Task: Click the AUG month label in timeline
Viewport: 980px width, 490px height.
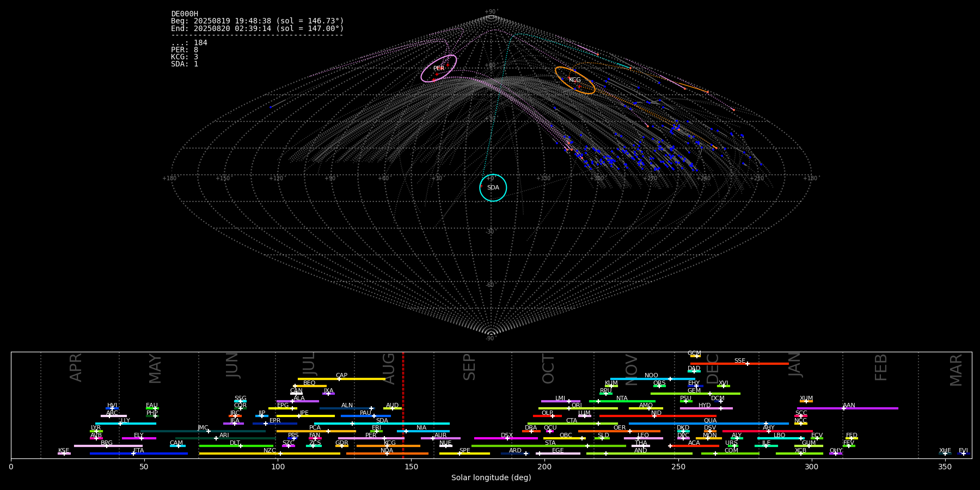Action: pyautogui.click(x=389, y=368)
